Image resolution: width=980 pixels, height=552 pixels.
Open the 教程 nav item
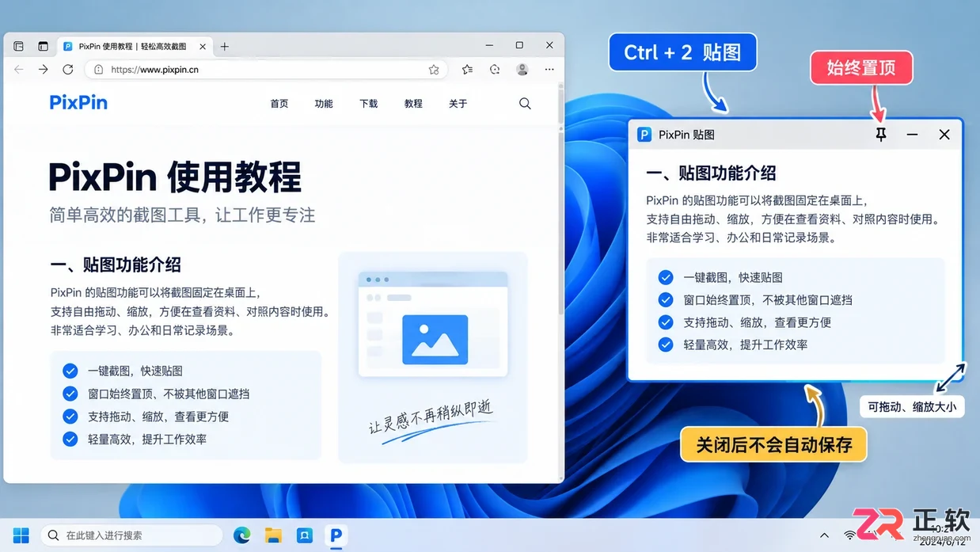coord(413,104)
